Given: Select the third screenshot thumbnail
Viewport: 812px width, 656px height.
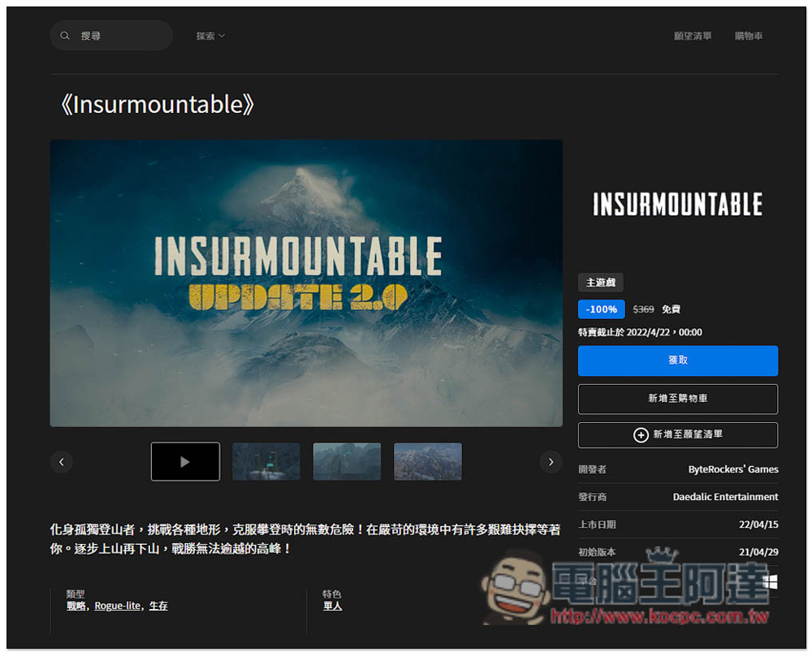Looking at the screenshot, I should point(347,461).
